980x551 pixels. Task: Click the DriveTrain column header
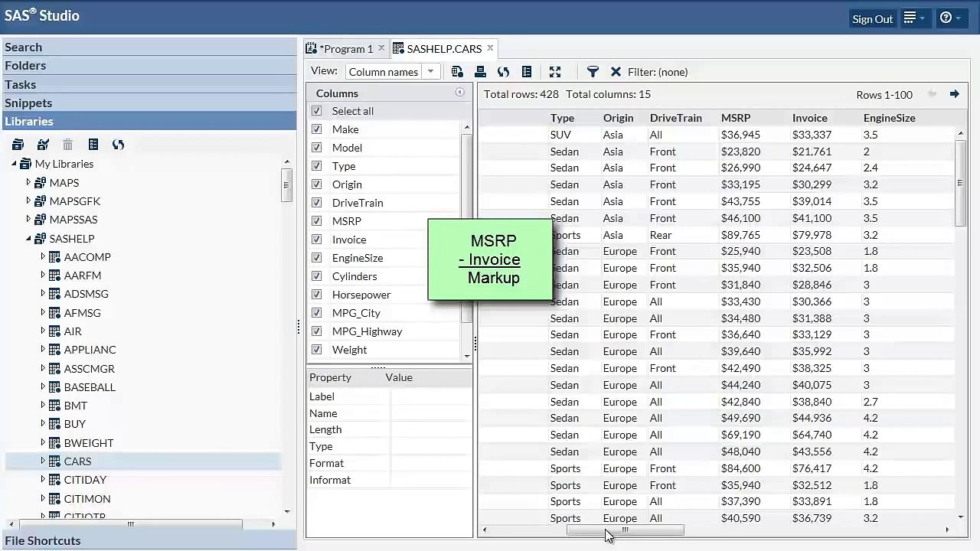676,118
